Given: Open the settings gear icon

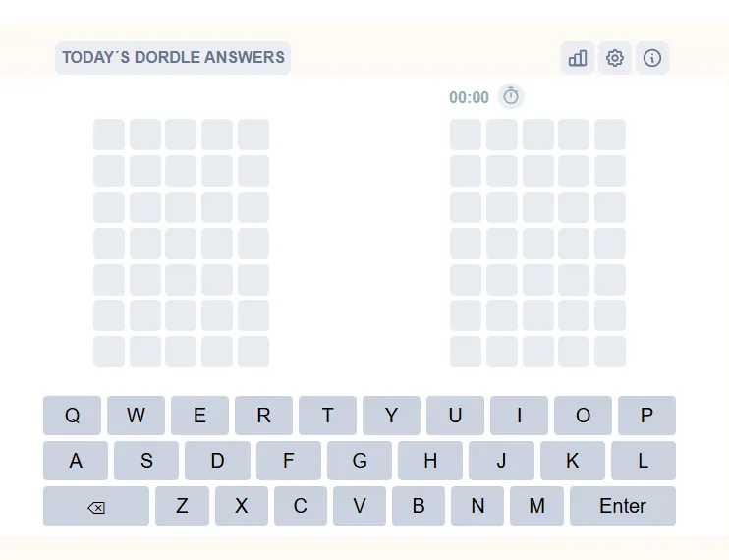Looking at the screenshot, I should point(615,58).
